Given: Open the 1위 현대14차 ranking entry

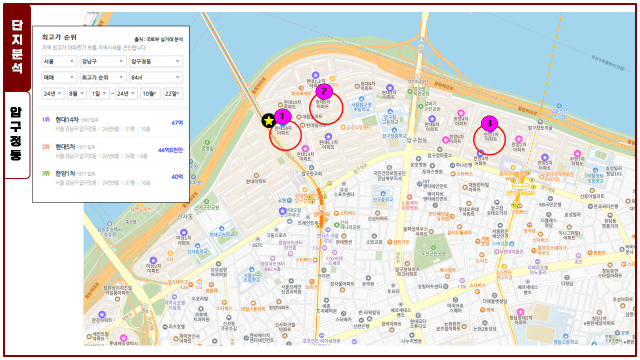Looking at the screenshot, I should (x=111, y=124).
